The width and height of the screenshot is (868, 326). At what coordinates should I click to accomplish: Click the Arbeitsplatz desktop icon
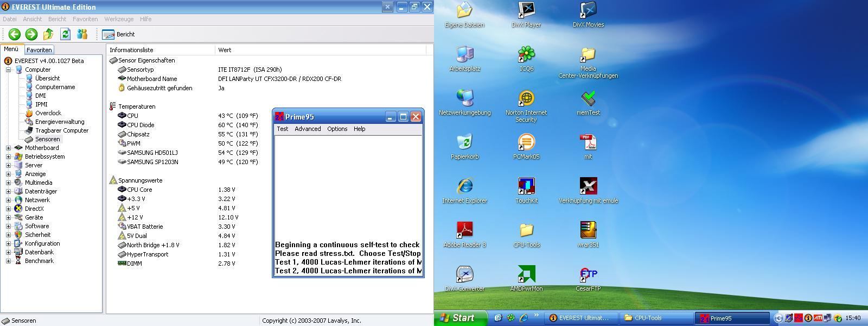click(x=464, y=59)
